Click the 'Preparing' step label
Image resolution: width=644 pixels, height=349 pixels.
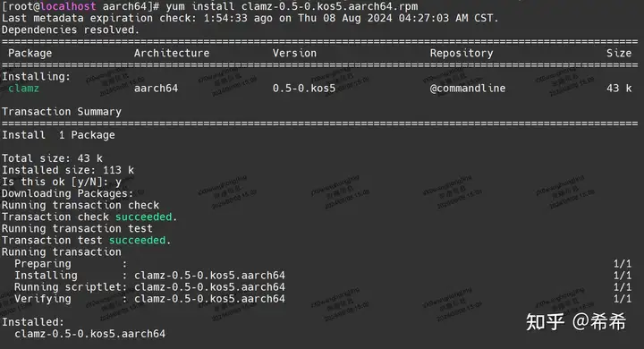click(43, 264)
